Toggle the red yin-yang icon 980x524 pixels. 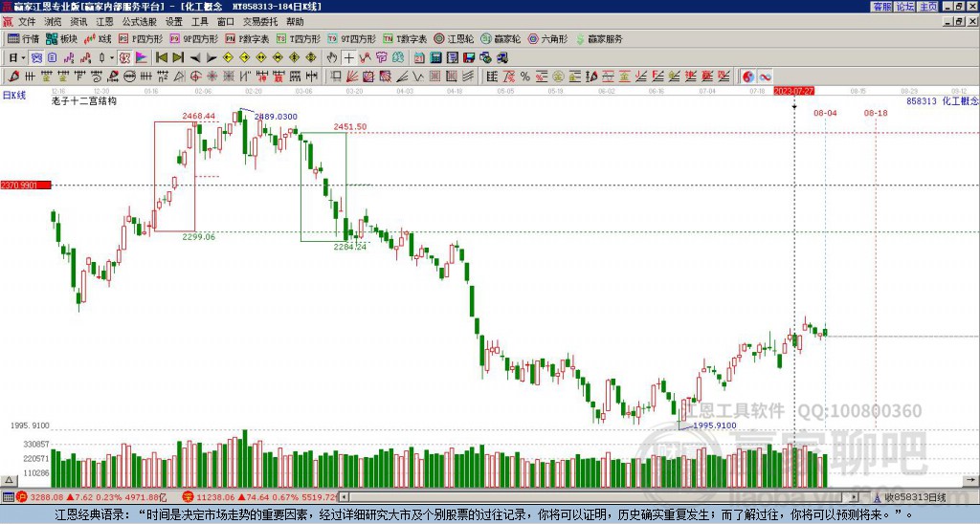747,76
